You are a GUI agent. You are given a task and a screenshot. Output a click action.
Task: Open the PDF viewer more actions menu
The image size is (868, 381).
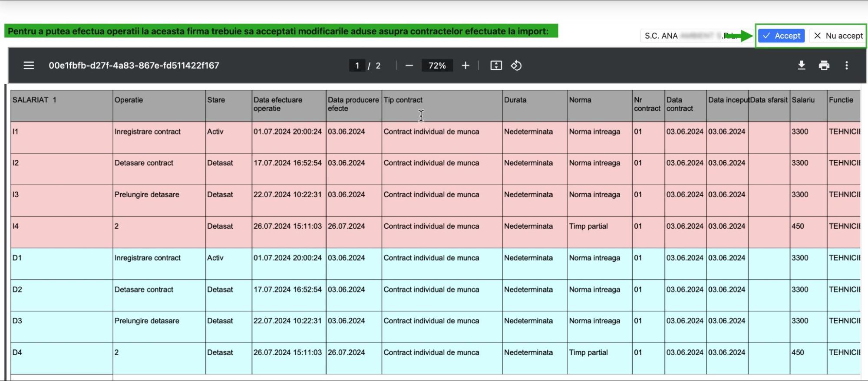click(846, 66)
